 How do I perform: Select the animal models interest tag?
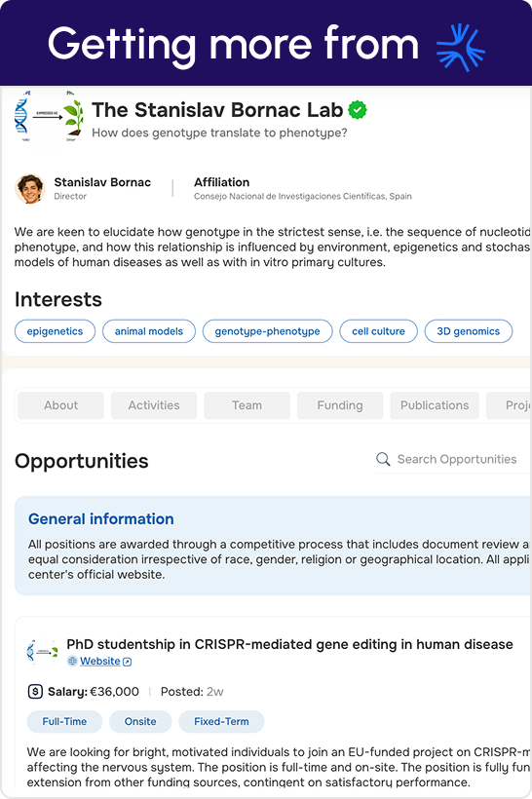coord(149,331)
